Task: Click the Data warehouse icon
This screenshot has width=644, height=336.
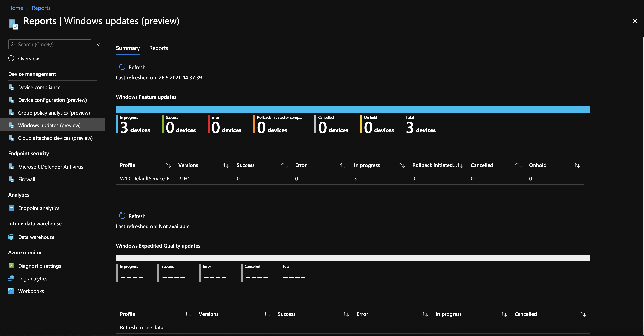Action: [x=11, y=237]
